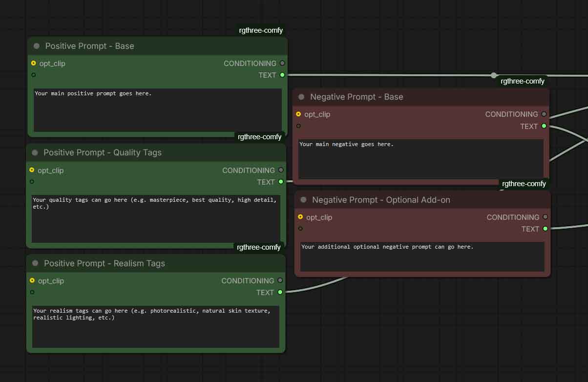Screen dimensions: 588x382
Task: Click opt_clip input port on Positive Prompt - Base
Action: 33,64
